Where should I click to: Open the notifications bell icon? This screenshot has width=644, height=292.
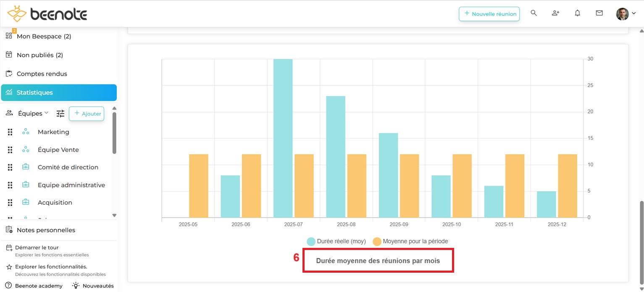coord(577,13)
